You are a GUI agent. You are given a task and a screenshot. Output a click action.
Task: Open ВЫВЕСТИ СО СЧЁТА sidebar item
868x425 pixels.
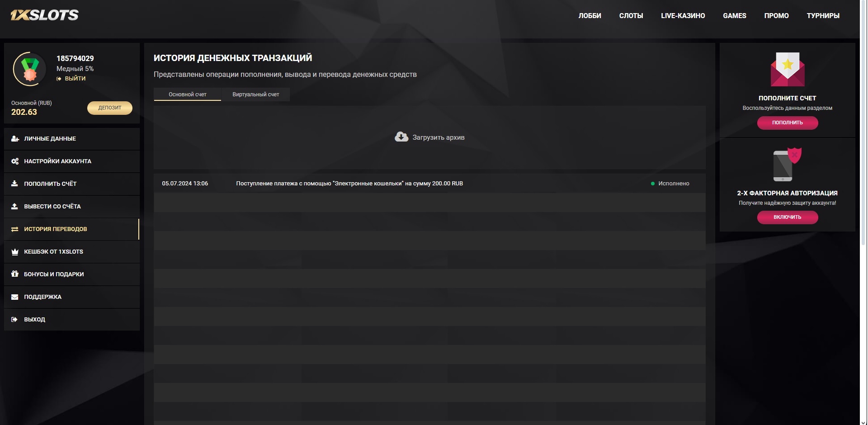(52, 207)
